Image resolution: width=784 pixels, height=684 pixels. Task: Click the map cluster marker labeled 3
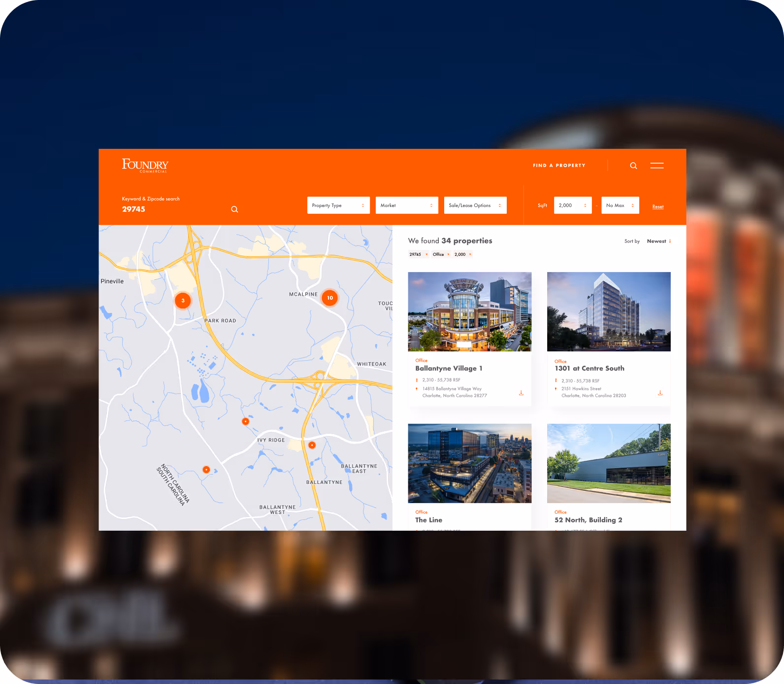(183, 301)
